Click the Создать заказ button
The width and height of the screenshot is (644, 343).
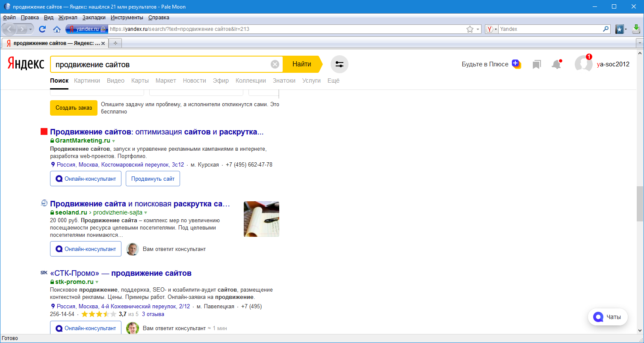[74, 108]
